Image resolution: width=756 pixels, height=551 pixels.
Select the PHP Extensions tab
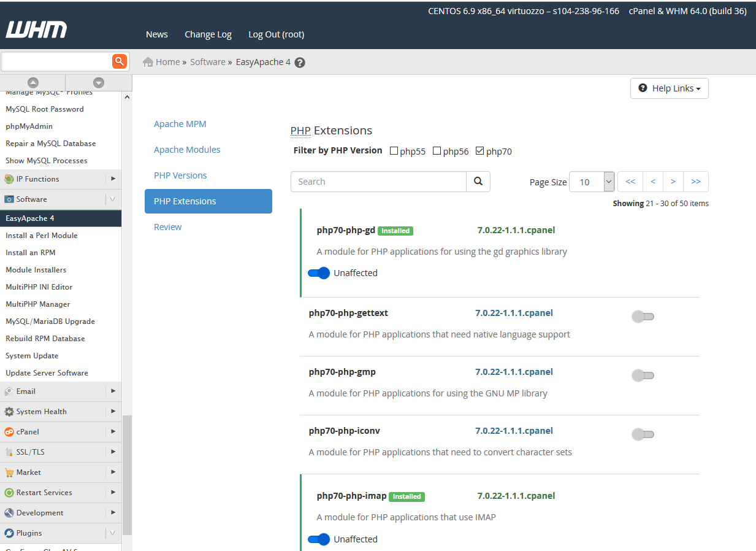(208, 201)
